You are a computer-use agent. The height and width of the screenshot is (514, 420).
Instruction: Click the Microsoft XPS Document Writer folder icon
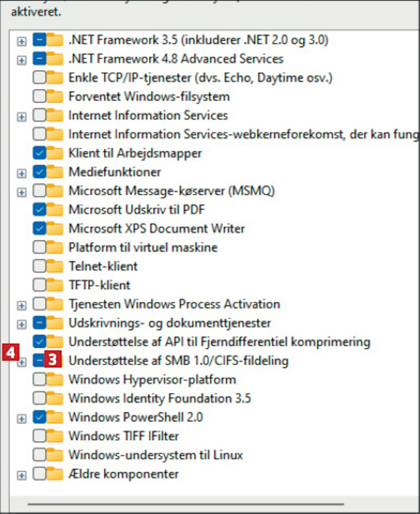point(55,228)
